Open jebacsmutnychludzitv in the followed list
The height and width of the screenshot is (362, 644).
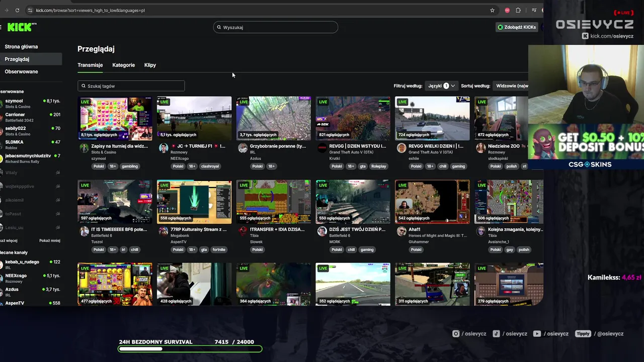30,158
